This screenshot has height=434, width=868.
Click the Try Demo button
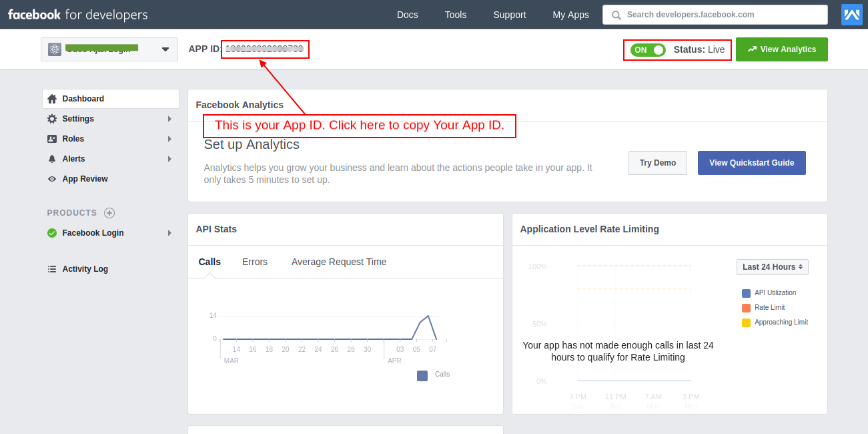coord(658,163)
